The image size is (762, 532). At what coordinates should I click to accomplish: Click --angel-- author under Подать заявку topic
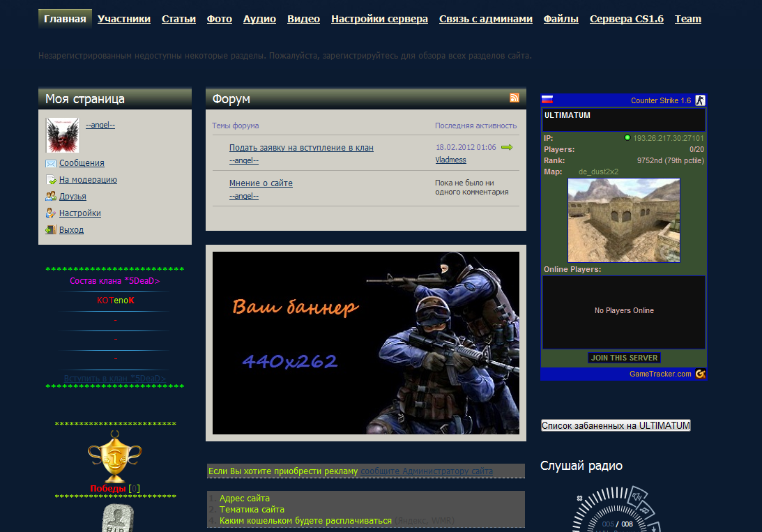click(244, 160)
